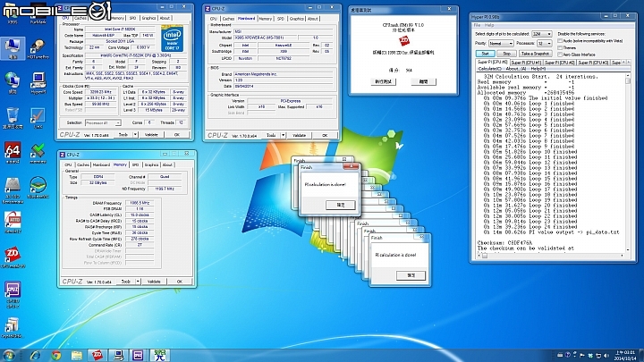Click the right button in CPUmark 99 window
644x362 pixels.
(x=423, y=81)
